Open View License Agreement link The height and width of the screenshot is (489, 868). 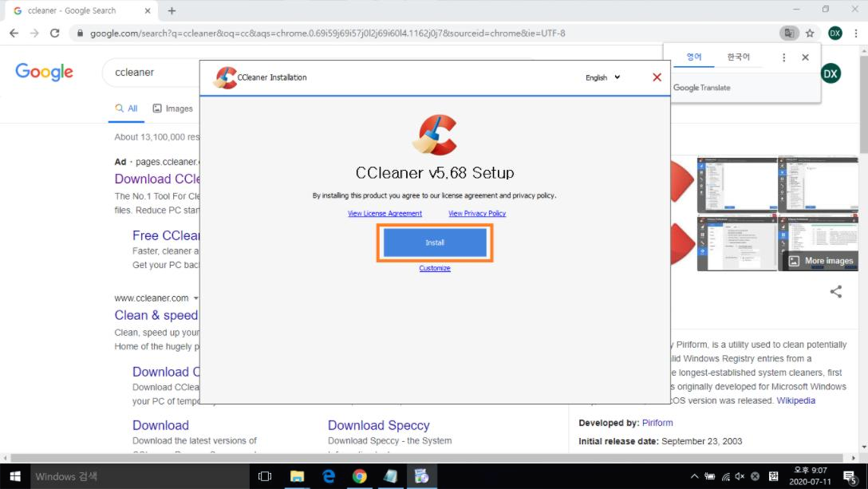point(385,213)
